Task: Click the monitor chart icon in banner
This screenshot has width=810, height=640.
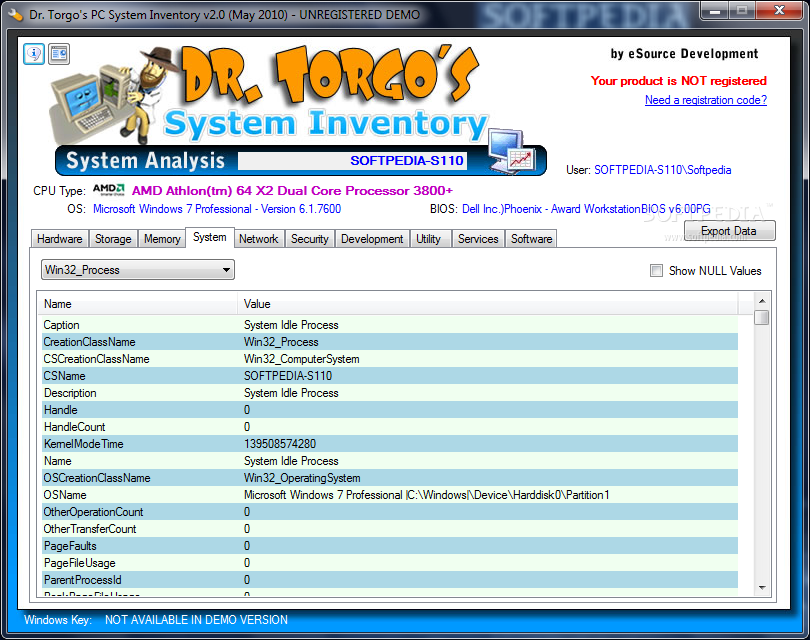Action: 512,151
